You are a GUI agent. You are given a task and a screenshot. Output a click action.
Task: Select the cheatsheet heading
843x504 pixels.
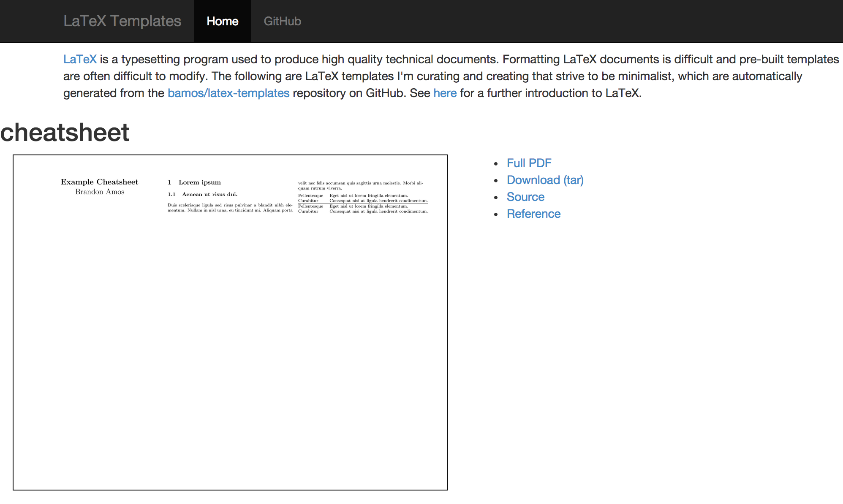[x=64, y=133]
